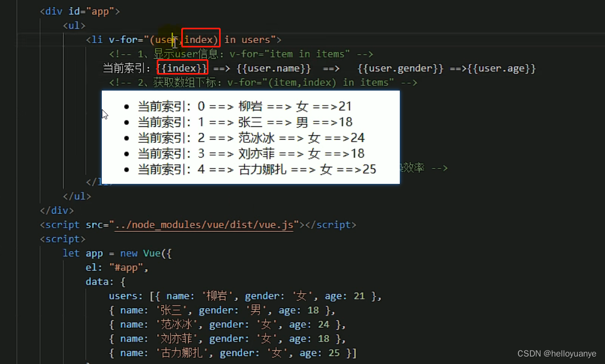Click 'users' in the v-for attribute
The image size is (605, 364).
tap(256, 40)
